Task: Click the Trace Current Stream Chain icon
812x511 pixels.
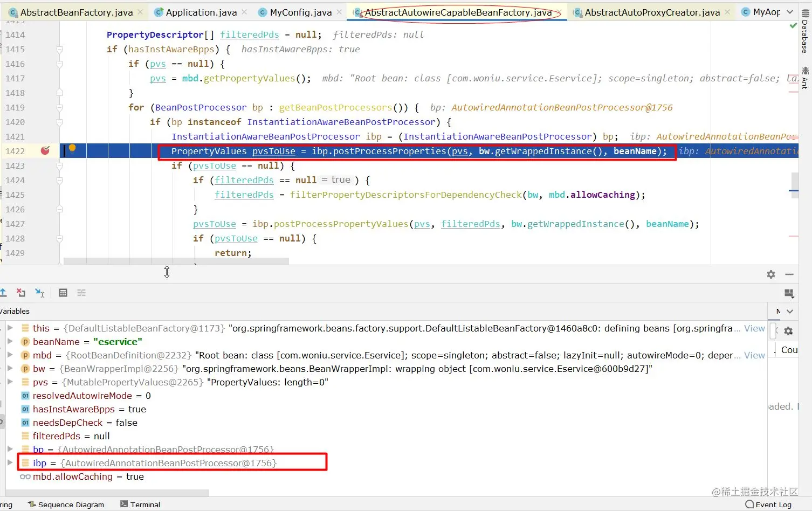Action: click(81, 293)
